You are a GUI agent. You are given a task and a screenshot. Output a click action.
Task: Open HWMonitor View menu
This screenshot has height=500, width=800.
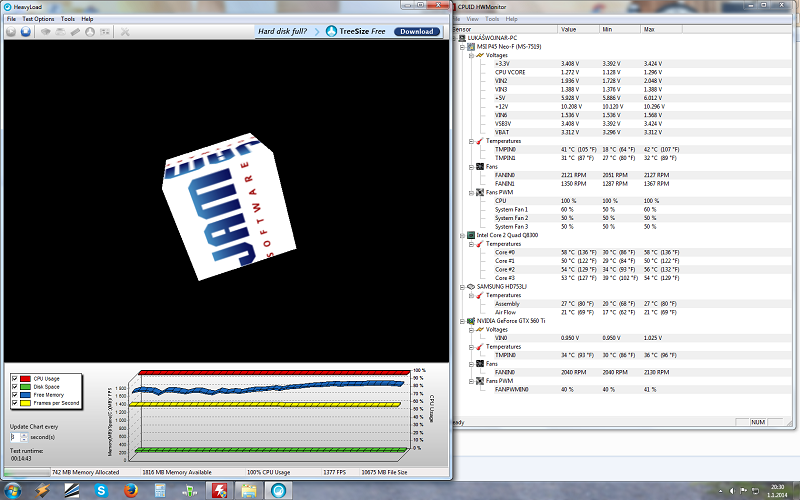pyautogui.click(x=472, y=19)
